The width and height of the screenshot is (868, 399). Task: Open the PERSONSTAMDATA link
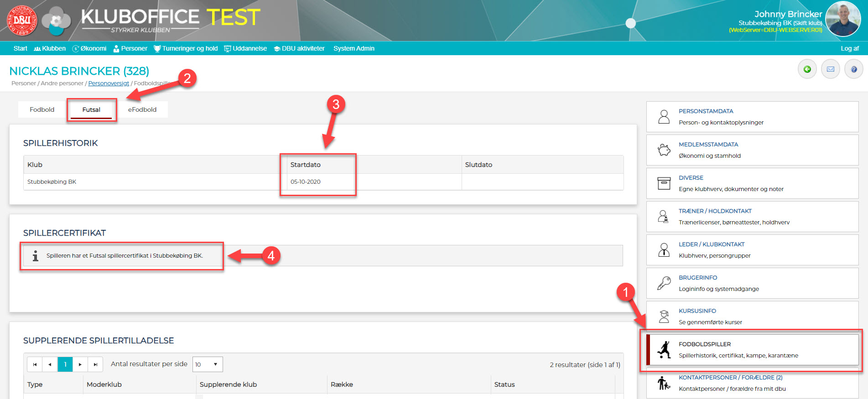click(706, 111)
